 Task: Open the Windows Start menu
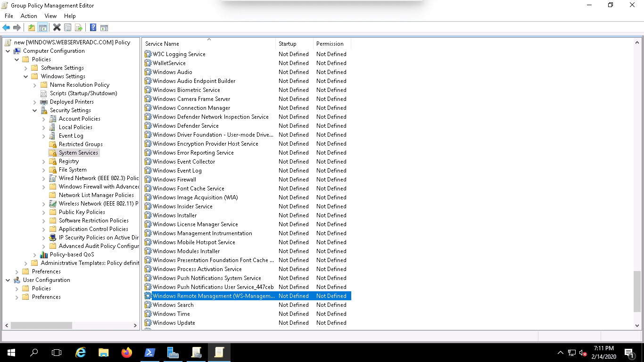(x=11, y=353)
